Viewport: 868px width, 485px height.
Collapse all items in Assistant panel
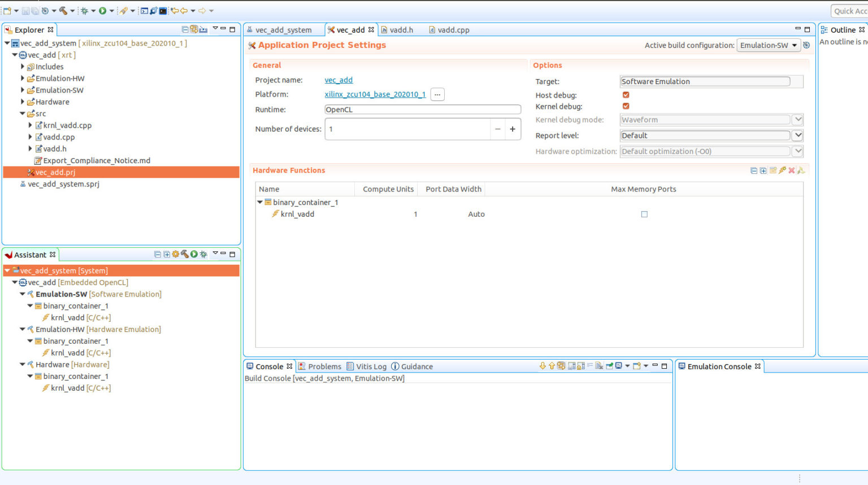tap(158, 254)
